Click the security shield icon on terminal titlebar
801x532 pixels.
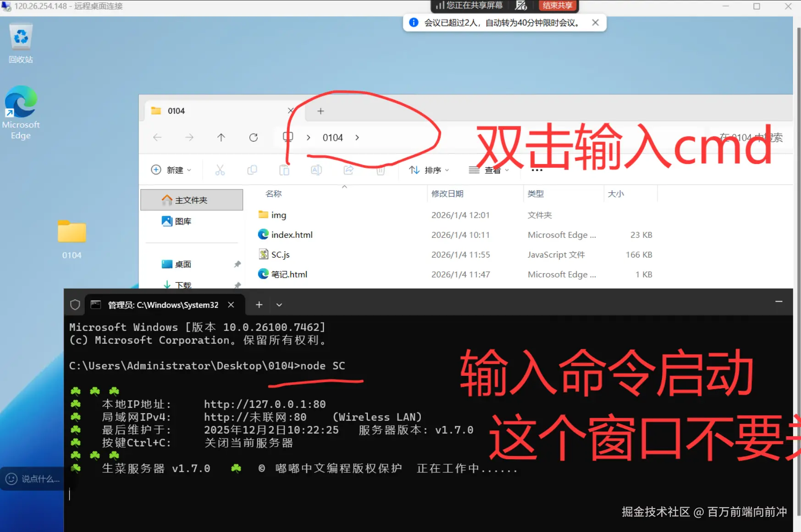(74, 304)
